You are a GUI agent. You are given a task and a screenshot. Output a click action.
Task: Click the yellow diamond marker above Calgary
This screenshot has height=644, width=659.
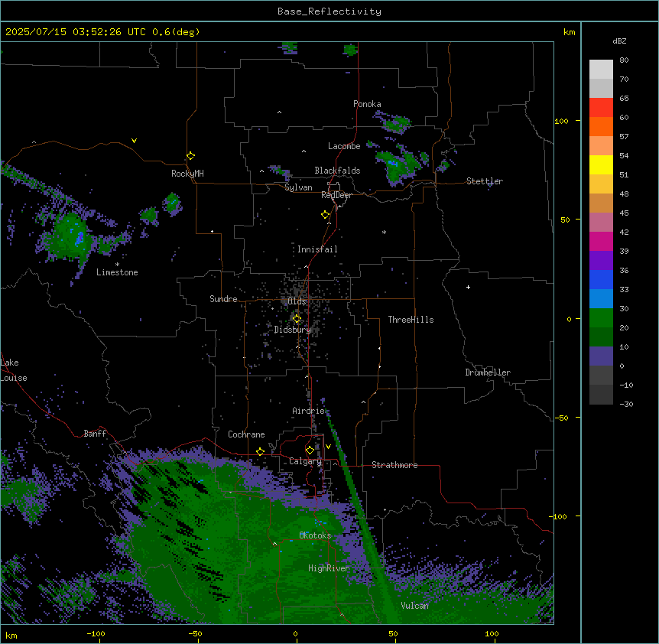coord(310,450)
